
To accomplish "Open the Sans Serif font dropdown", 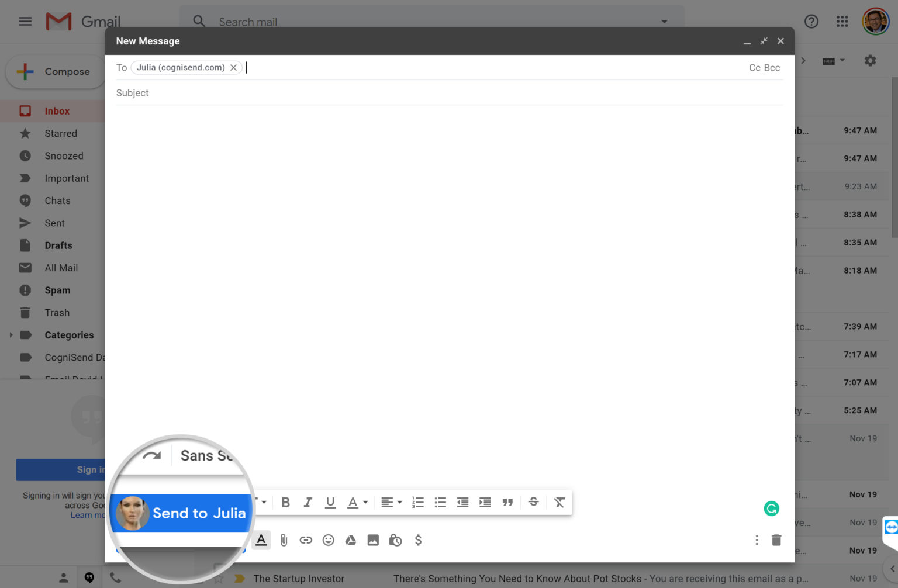I will (206, 455).
